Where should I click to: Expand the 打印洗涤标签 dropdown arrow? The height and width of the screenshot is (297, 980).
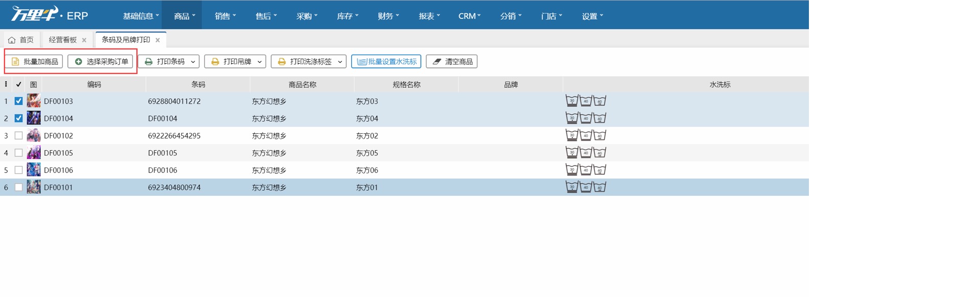[x=340, y=62]
